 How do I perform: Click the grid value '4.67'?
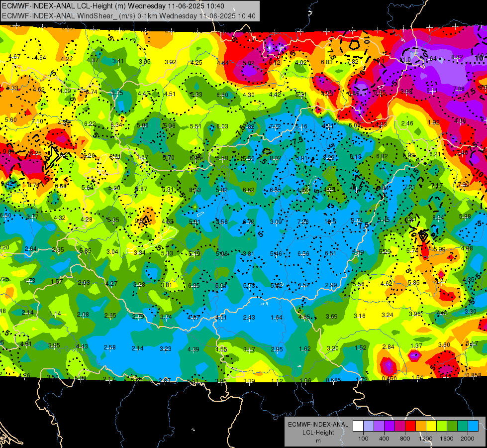point(14,57)
